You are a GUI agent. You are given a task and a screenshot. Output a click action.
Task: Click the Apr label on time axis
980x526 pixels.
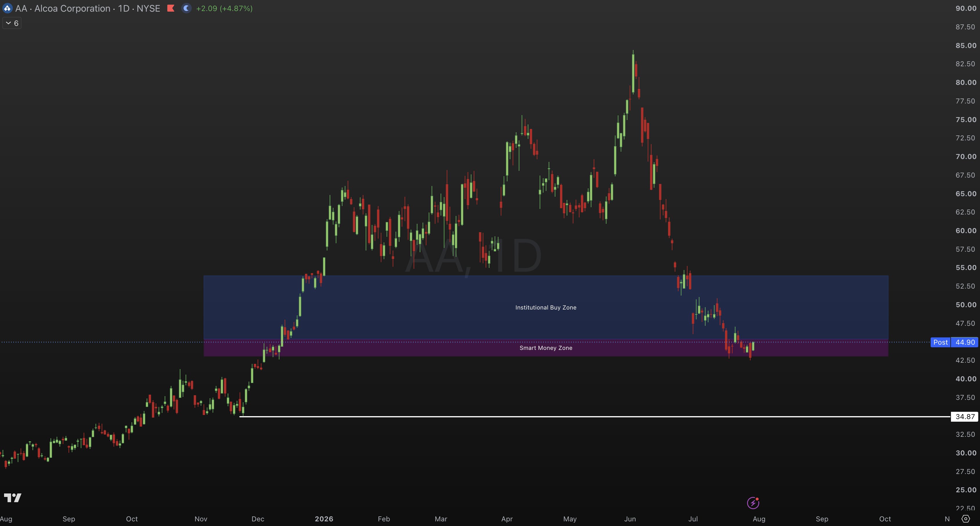(507, 519)
